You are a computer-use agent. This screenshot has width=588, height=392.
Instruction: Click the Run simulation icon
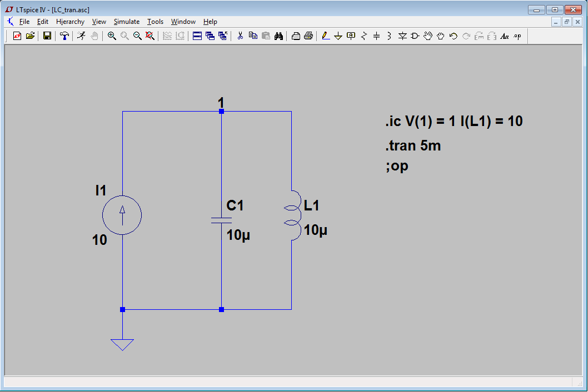pyautogui.click(x=82, y=36)
